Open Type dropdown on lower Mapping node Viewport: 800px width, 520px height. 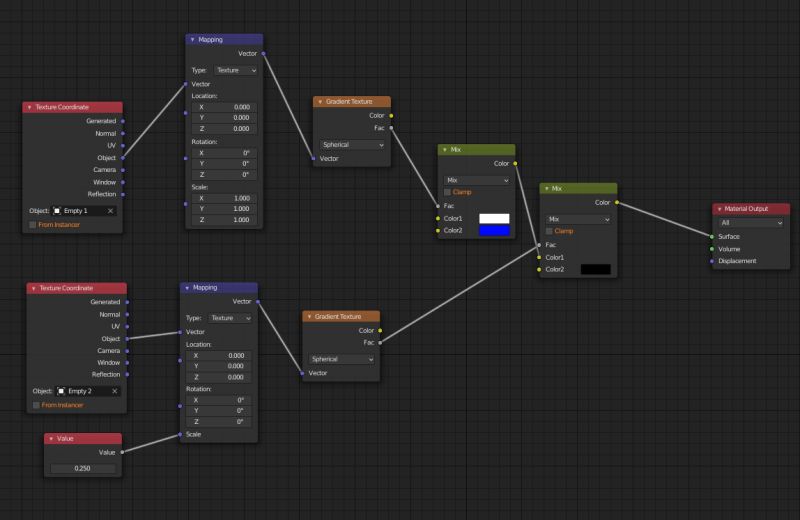[x=230, y=318]
